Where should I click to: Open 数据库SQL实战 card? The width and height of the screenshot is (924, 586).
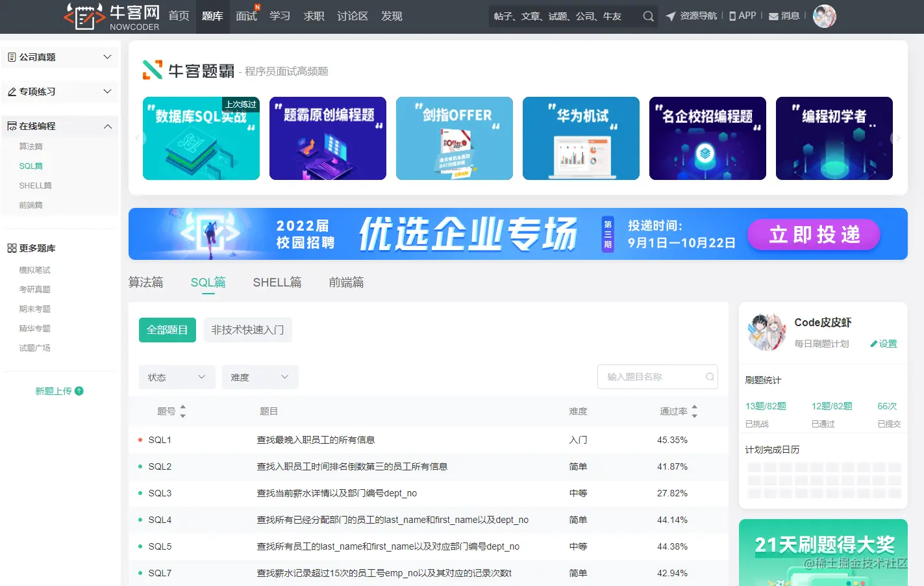(201, 138)
